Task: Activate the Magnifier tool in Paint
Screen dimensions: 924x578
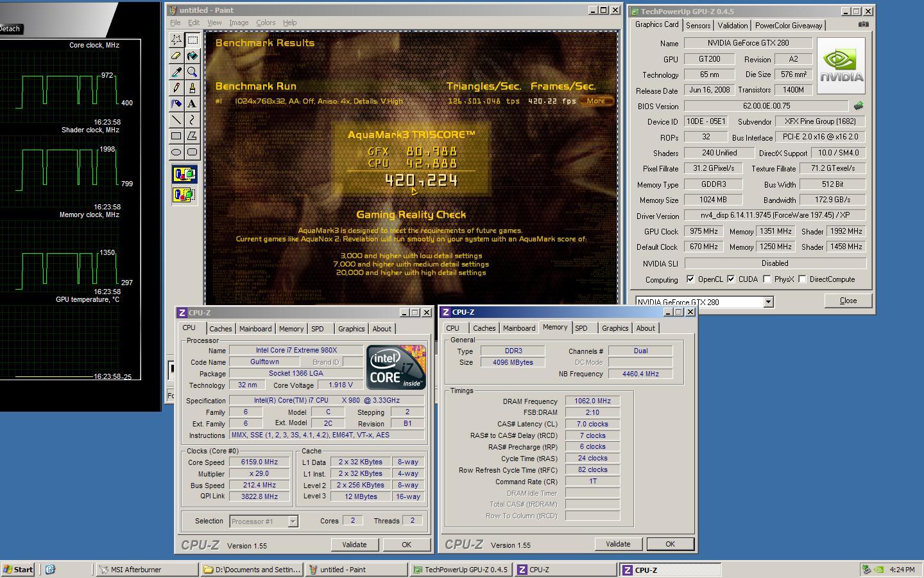Action: click(x=192, y=72)
